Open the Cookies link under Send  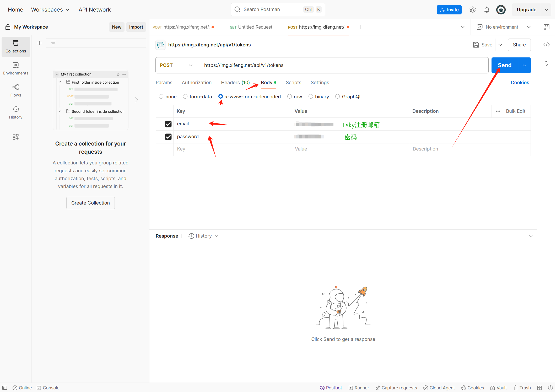520,83
